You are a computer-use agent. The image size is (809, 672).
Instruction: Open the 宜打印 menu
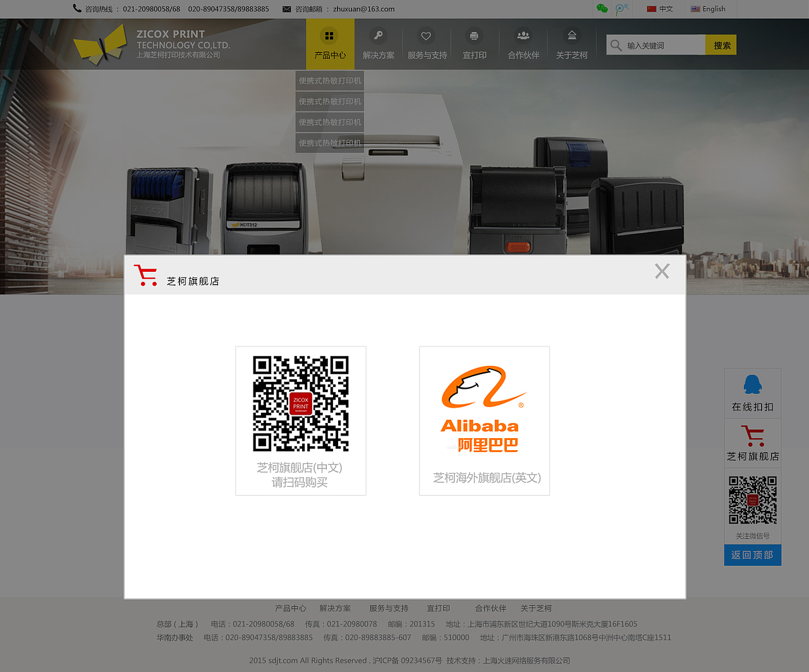coord(475,44)
